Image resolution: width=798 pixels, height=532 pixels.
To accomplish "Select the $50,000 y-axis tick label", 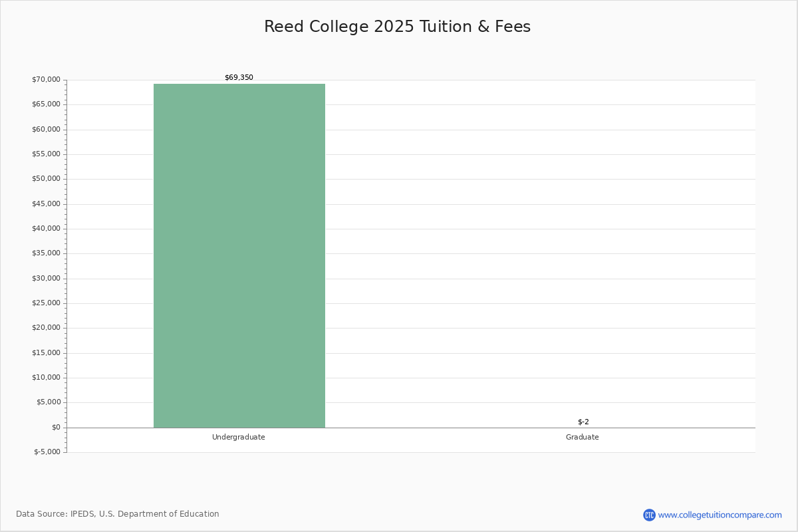I will pos(46,179).
